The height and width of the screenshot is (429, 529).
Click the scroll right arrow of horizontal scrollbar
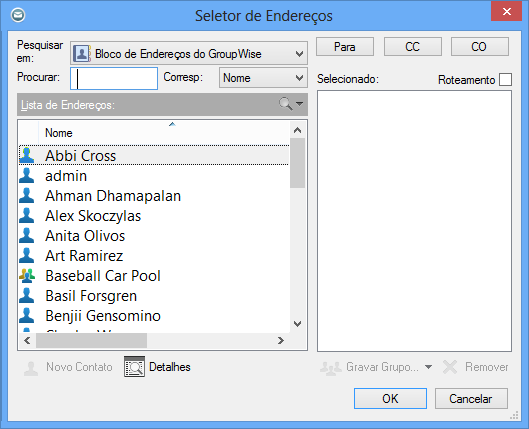tap(281, 341)
